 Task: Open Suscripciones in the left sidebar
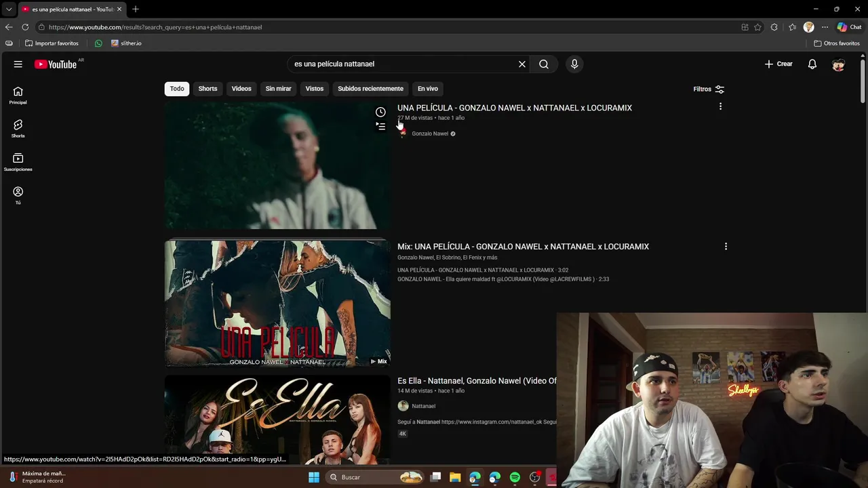[x=18, y=163]
